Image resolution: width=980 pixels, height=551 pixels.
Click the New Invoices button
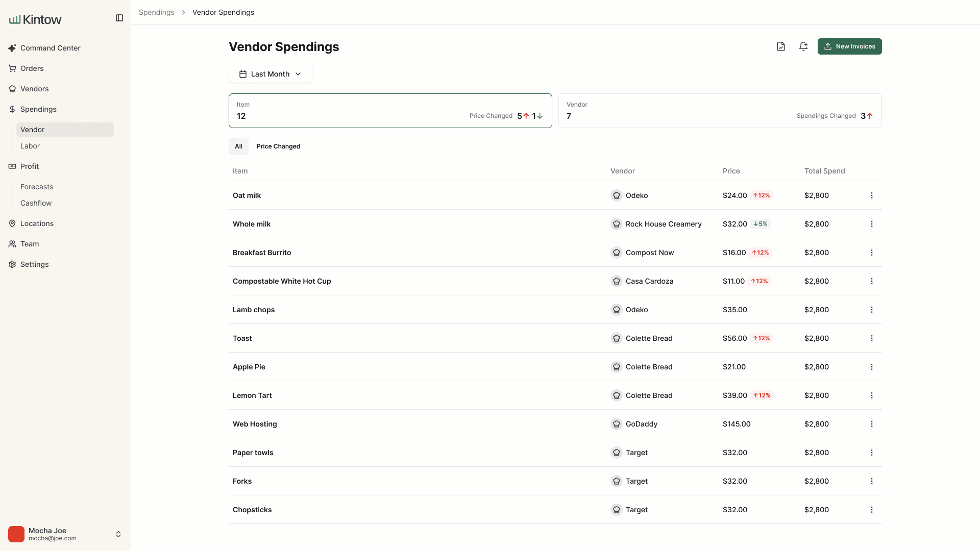(x=849, y=46)
